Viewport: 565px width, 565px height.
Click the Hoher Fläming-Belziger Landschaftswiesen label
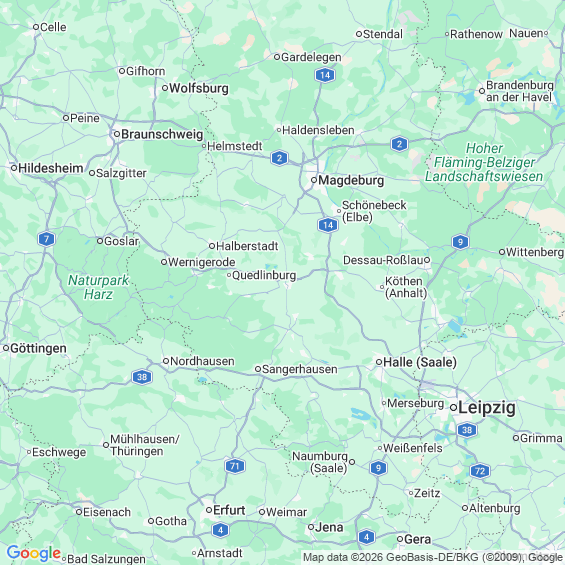tap(484, 162)
